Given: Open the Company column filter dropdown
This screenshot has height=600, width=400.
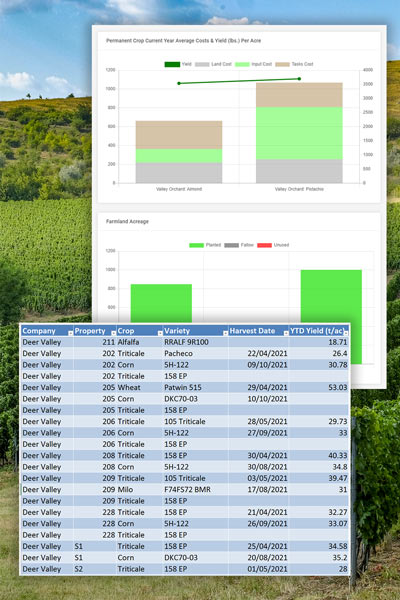Looking at the screenshot, I should [x=70, y=333].
